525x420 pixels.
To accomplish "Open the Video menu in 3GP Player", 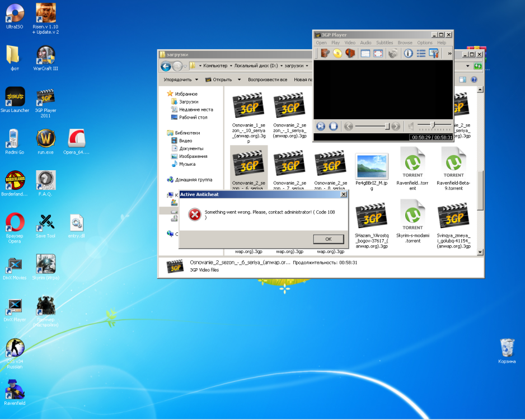I will [x=350, y=43].
